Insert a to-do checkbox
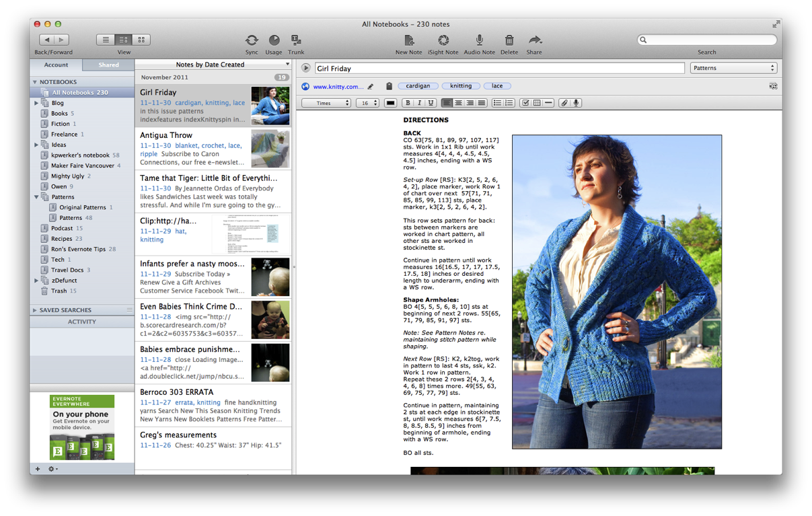Image resolution: width=812 pixels, height=516 pixels. click(525, 103)
